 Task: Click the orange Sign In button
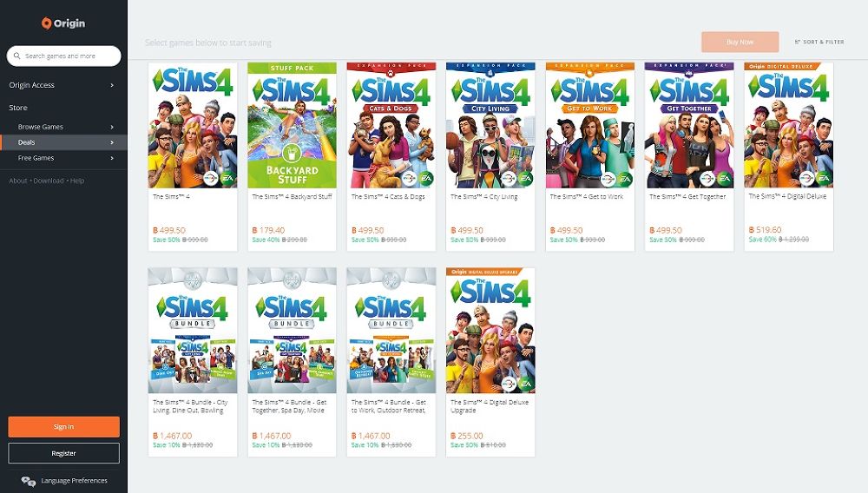63,427
